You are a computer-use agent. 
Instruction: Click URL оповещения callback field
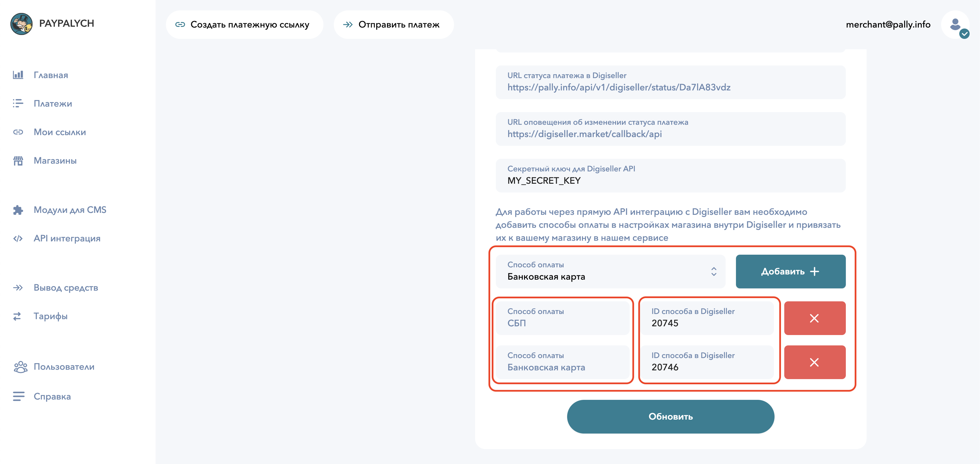pos(670,129)
